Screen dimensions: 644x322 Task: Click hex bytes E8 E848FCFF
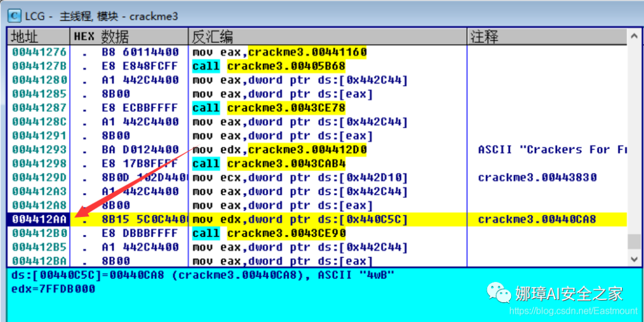[x=141, y=66]
